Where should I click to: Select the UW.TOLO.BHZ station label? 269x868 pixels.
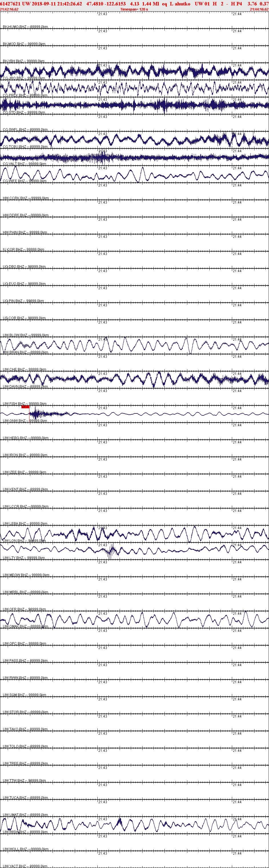point(25,746)
